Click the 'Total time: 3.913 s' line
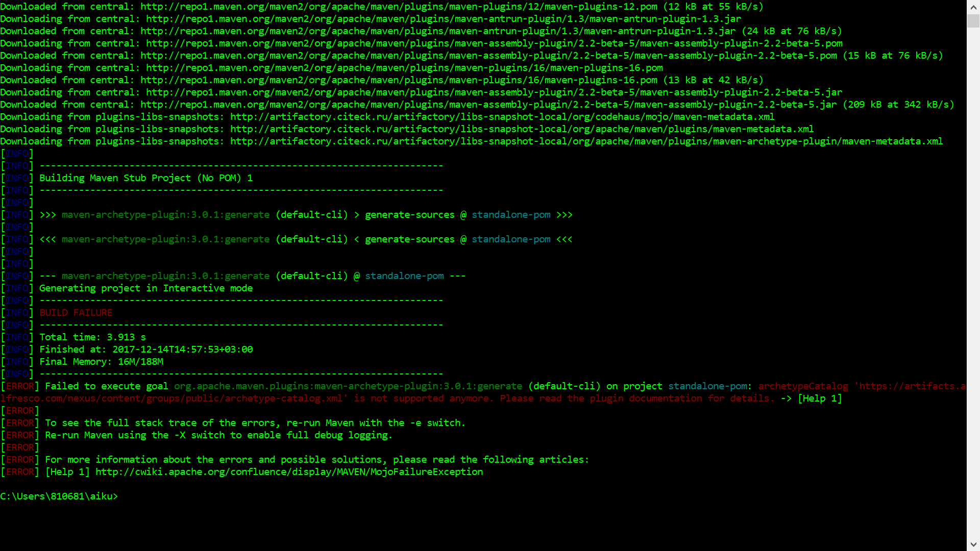This screenshot has width=980, height=551. coord(92,337)
